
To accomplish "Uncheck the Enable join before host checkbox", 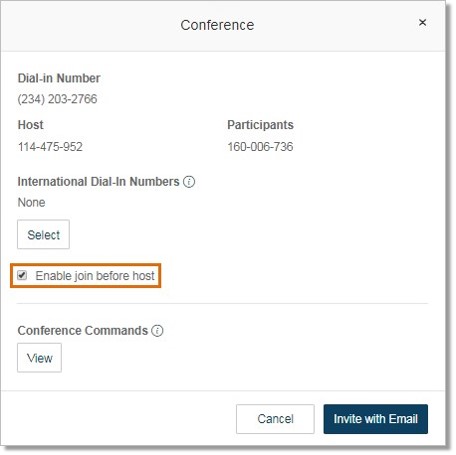I will tap(22, 275).
